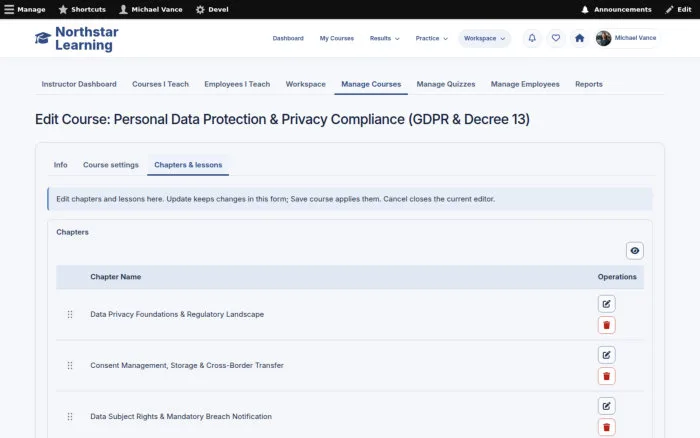
Task: Delete Data Privacy Foundations chapter
Action: tap(606, 325)
